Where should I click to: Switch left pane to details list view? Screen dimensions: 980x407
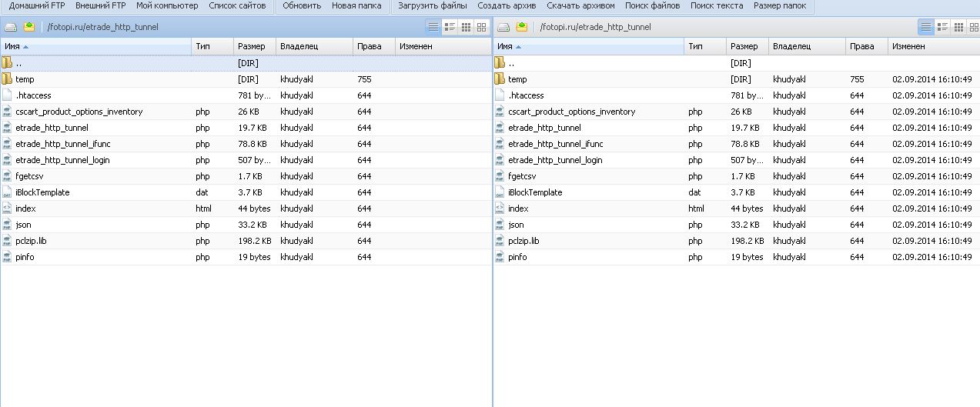(433, 27)
